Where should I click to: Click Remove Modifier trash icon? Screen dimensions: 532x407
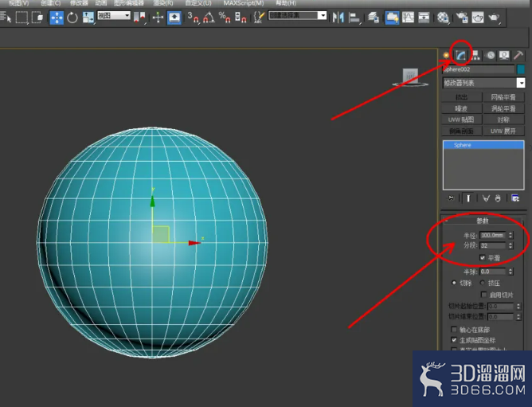click(498, 198)
